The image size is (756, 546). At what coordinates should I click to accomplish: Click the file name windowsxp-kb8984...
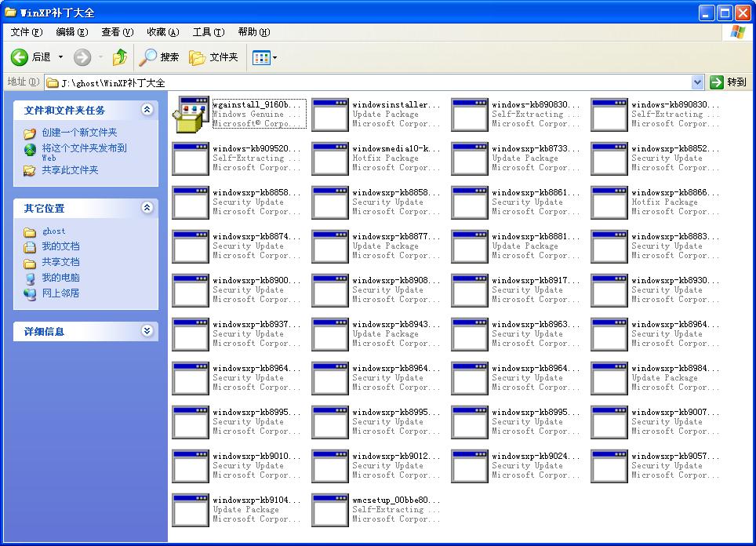(x=675, y=368)
